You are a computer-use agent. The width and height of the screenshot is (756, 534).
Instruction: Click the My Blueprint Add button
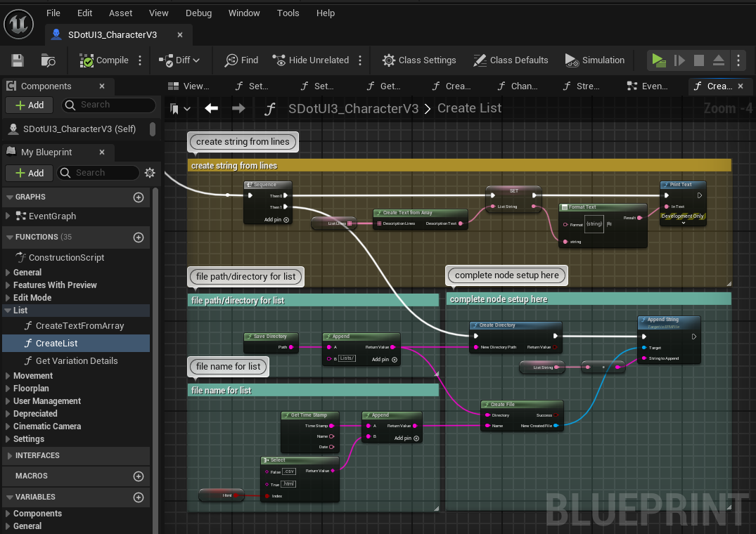click(x=30, y=173)
